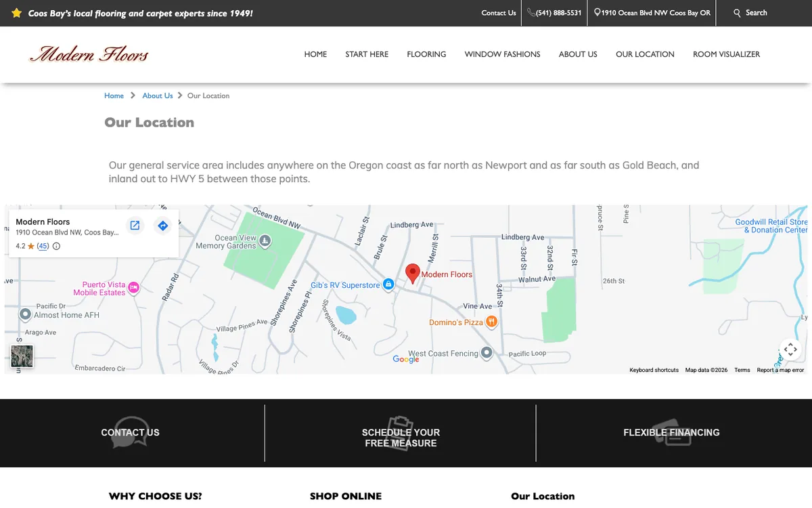This screenshot has height=508, width=812.
Task: Click the info icon next to reviews
Action: point(56,247)
